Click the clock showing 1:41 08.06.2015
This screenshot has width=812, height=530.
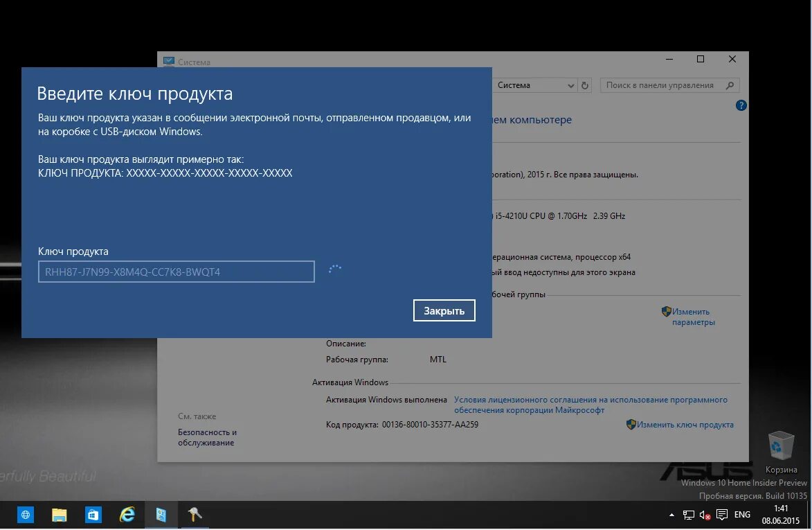pyautogui.click(x=780, y=515)
